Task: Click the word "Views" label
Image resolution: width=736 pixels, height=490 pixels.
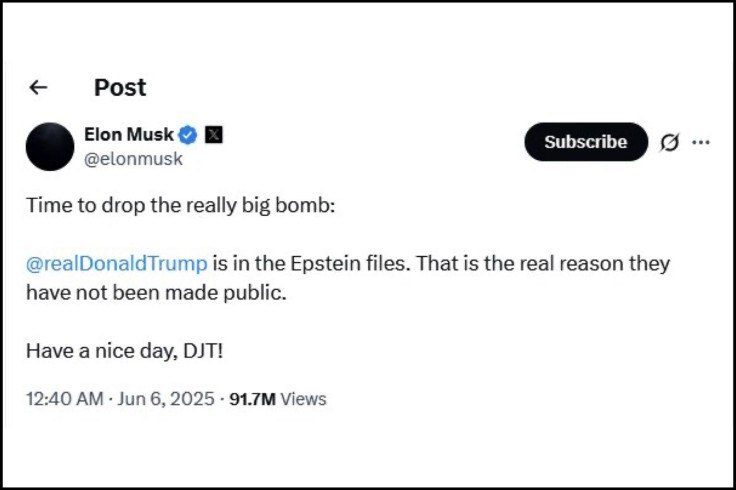Action: pyautogui.click(x=303, y=399)
